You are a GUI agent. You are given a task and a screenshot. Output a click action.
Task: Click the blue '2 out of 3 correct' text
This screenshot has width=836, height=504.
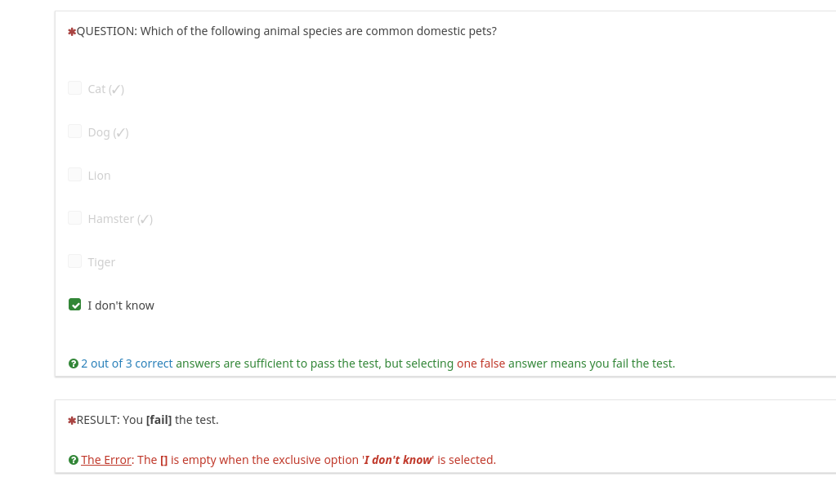[127, 364]
